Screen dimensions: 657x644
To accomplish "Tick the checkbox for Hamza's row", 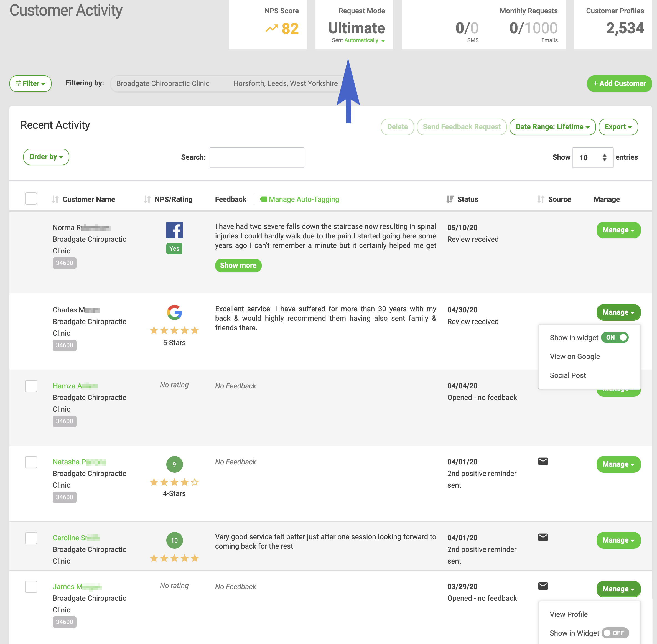I will point(31,386).
